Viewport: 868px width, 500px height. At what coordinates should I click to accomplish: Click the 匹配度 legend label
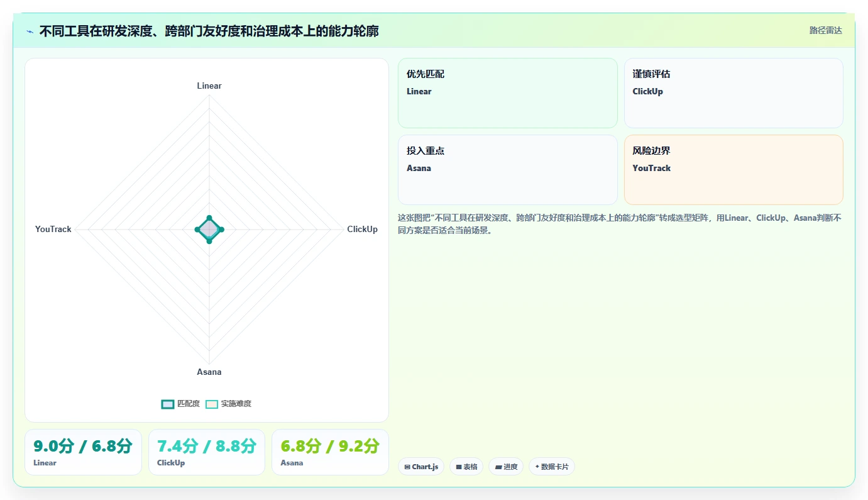click(189, 404)
